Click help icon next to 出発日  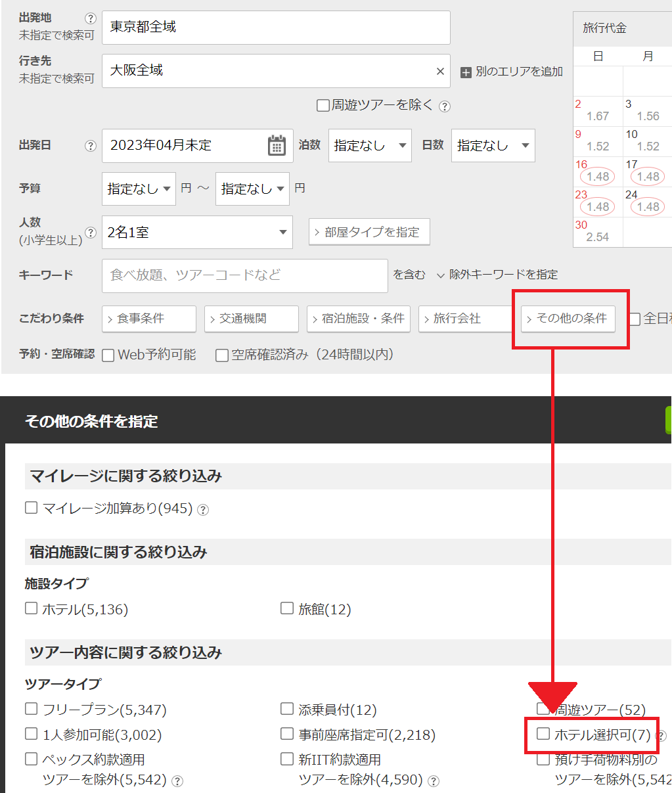click(x=91, y=146)
